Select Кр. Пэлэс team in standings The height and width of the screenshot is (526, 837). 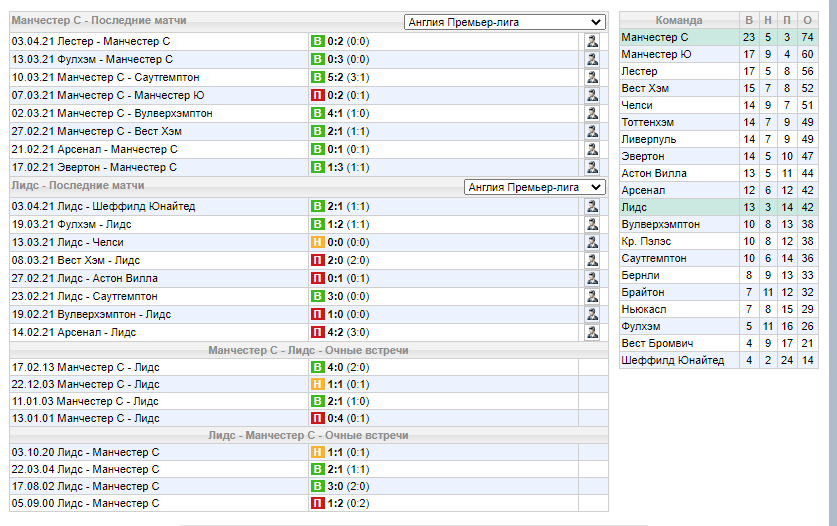pos(646,241)
